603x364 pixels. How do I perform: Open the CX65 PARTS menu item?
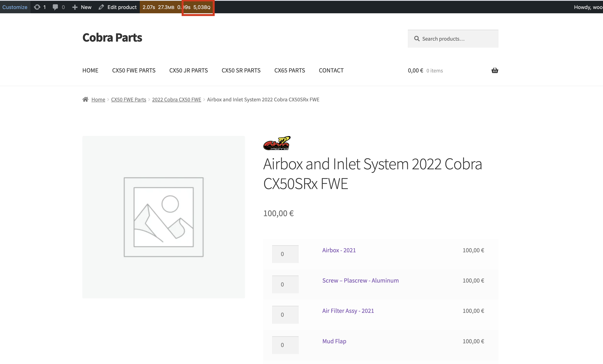[290, 70]
